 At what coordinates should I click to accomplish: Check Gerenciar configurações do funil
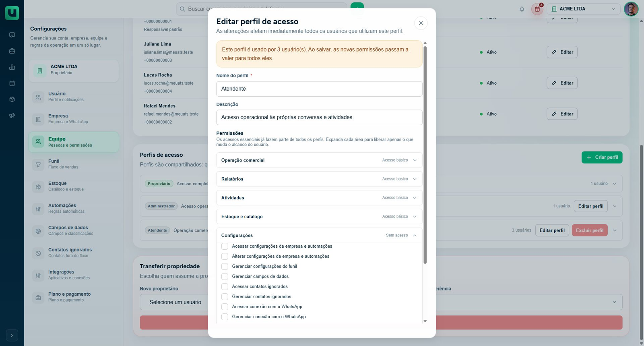click(x=225, y=266)
